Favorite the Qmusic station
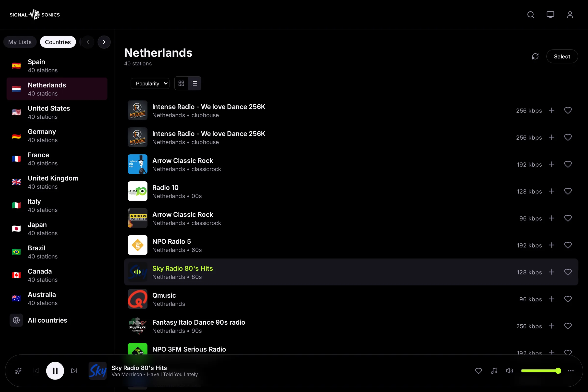This screenshot has width=588, height=392. 568,299
